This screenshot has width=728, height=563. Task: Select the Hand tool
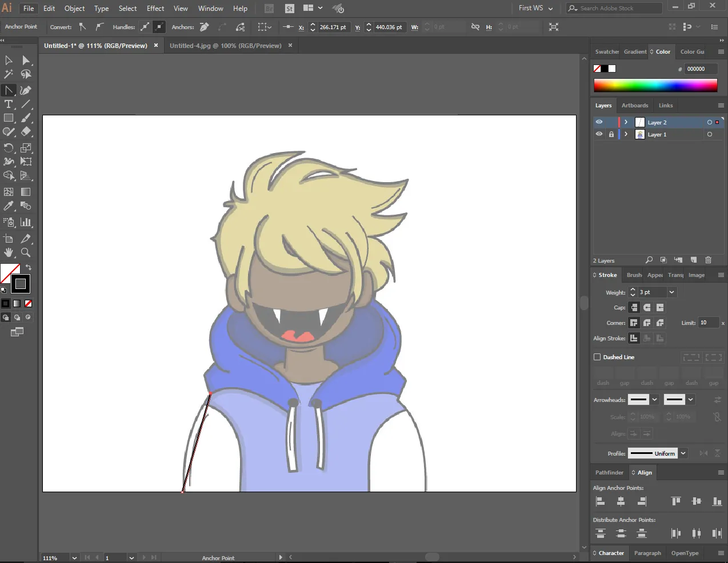[x=9, y=252]
